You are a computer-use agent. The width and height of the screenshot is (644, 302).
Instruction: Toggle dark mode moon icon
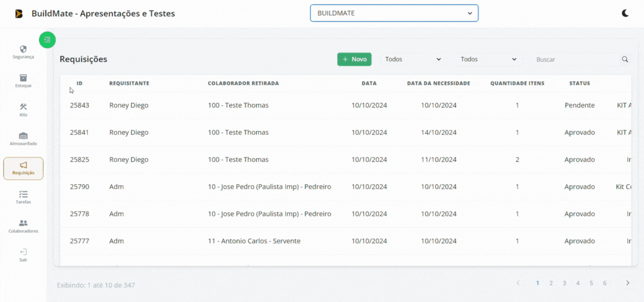pyautogui.click(x=625, y=13)
